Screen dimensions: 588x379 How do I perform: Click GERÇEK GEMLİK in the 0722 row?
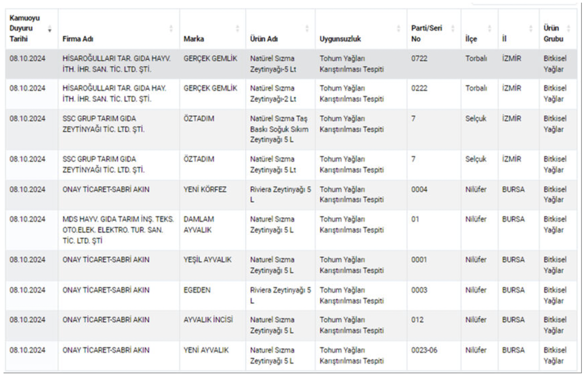pyautogui.click(x=211, y=58)
